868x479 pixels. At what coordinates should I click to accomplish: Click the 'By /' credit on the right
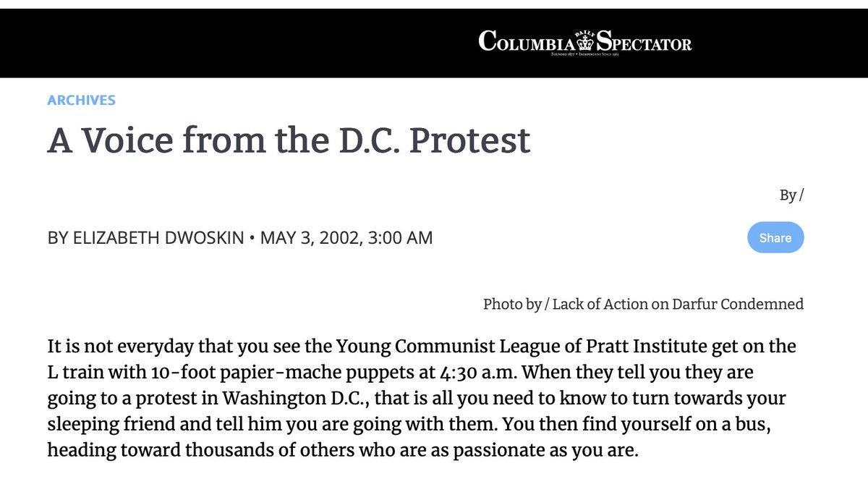point(791,195)
